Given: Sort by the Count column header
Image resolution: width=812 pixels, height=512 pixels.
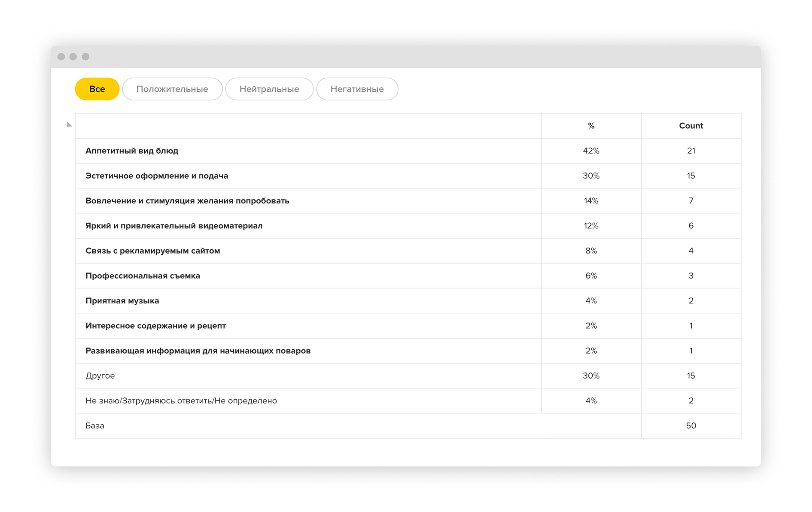Looking at the screenshot, I should coord(691,126).
